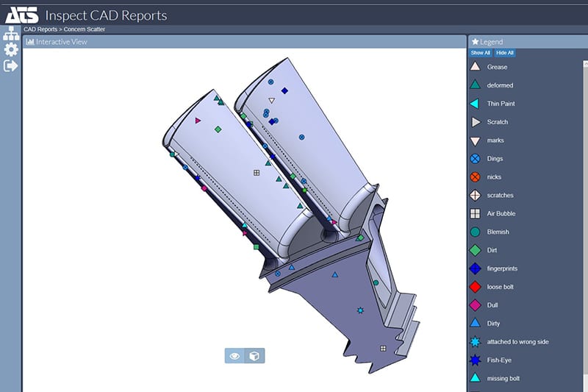The height and width of the screenshot is (392, 588).
Task: Toggle Blemish teal circle legend icon
Action: click(x=475, y=232)
